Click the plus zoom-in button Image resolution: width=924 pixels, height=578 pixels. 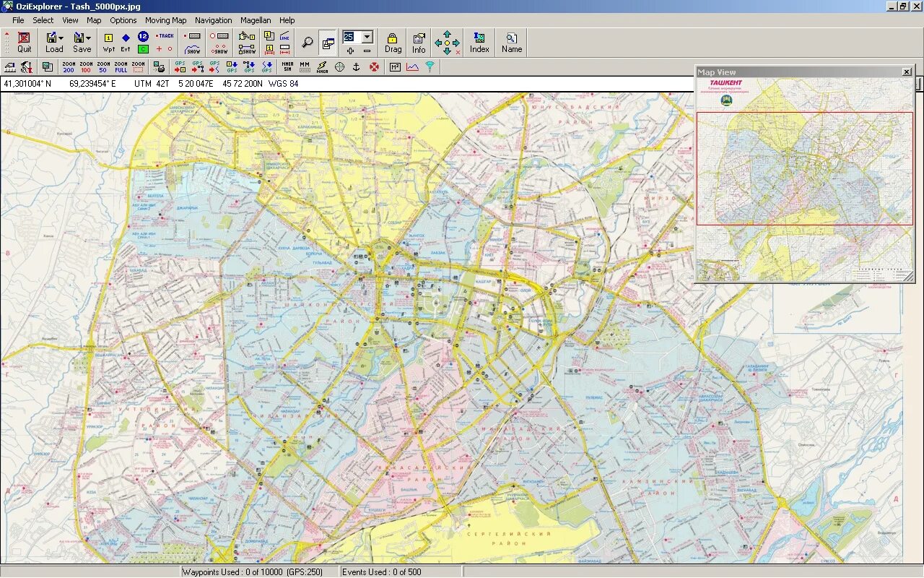point(350,51)
